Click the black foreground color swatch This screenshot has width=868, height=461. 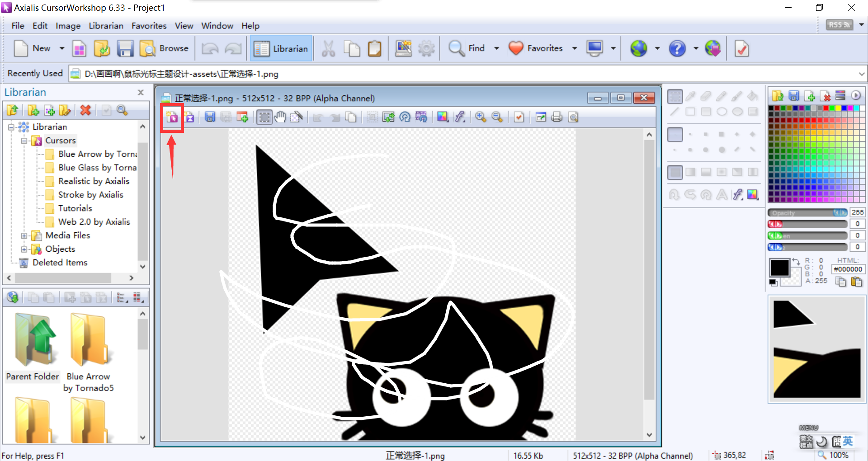click(779, 268)
